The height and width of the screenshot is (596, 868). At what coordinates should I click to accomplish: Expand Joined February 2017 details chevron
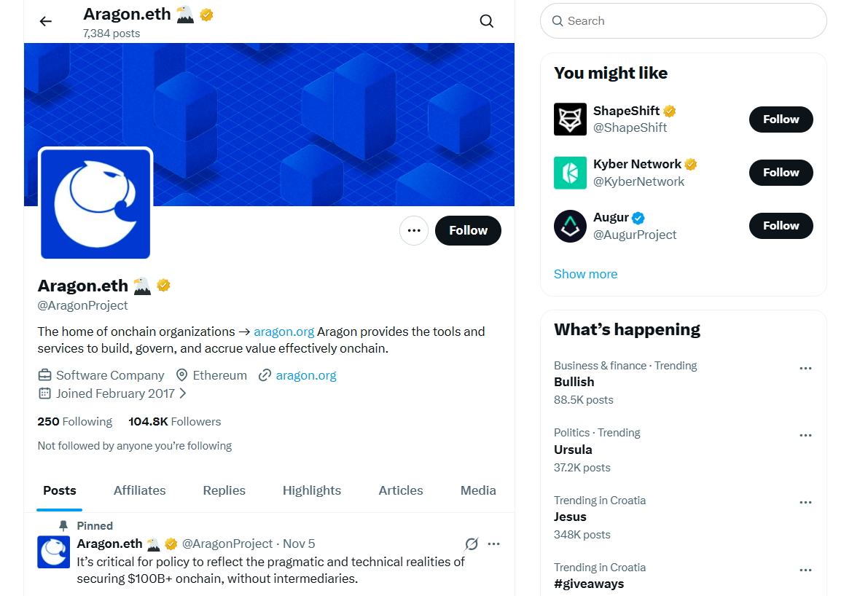point(183,393)
